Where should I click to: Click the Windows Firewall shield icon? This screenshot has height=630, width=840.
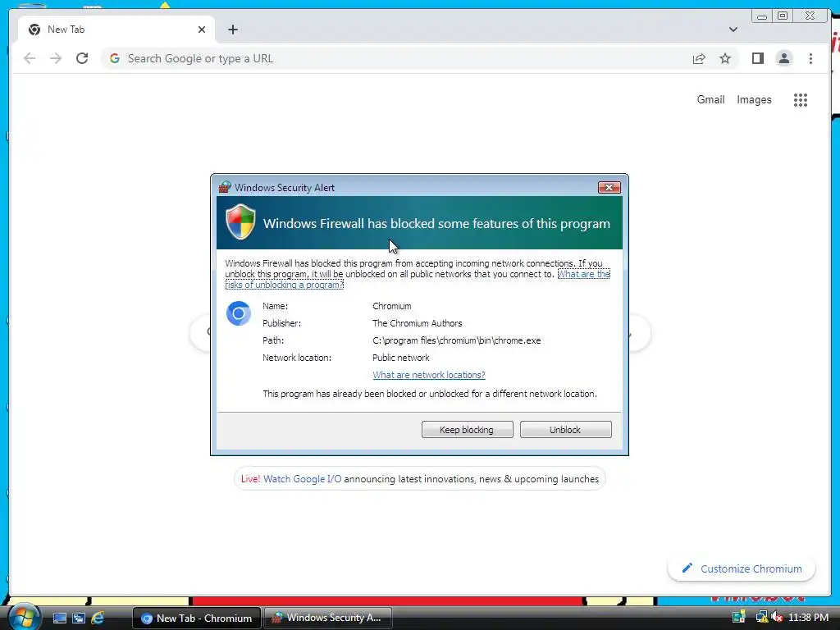240,221
